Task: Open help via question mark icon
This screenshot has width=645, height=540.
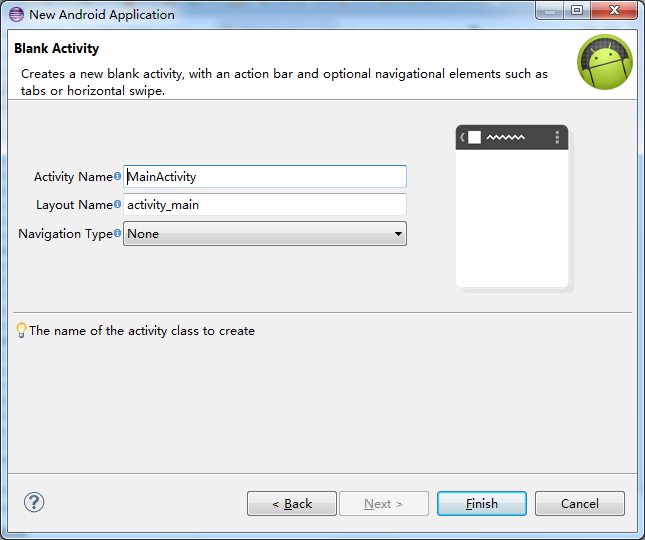Action: (x=34, y=502)
